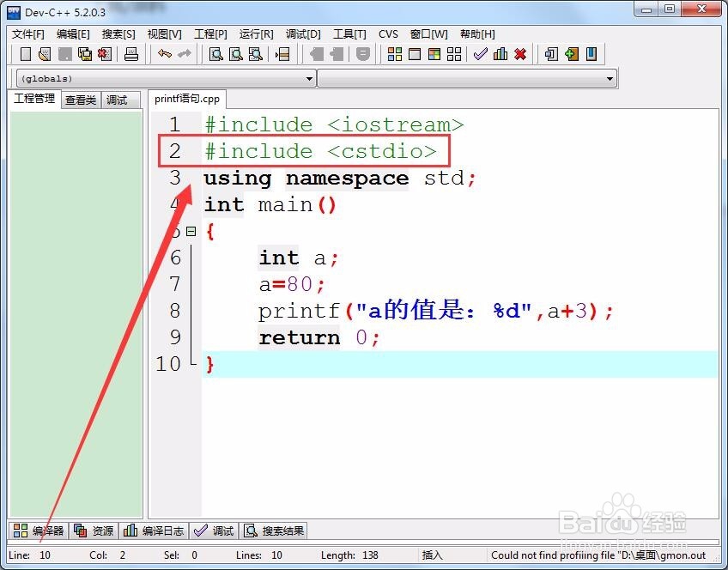
Task: Click the Save All toolbar icon
Action: click(85, 54)
